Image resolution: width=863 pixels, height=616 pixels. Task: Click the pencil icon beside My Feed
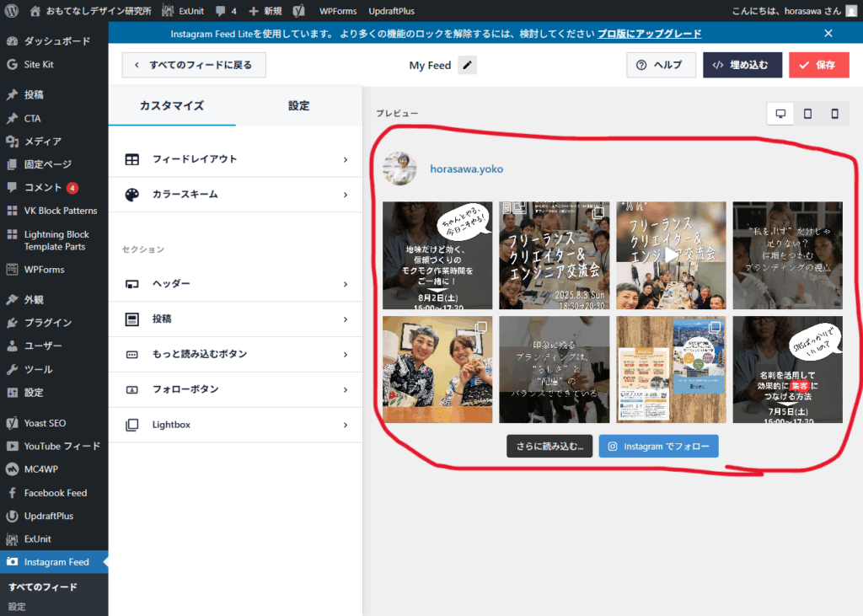click(468, 66)
